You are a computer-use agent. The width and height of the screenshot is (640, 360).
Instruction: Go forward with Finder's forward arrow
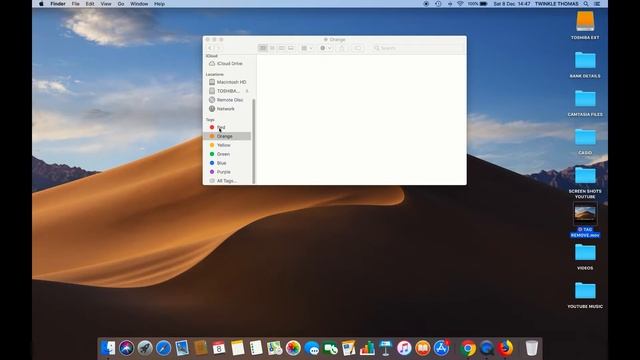(x=219, y=48)
